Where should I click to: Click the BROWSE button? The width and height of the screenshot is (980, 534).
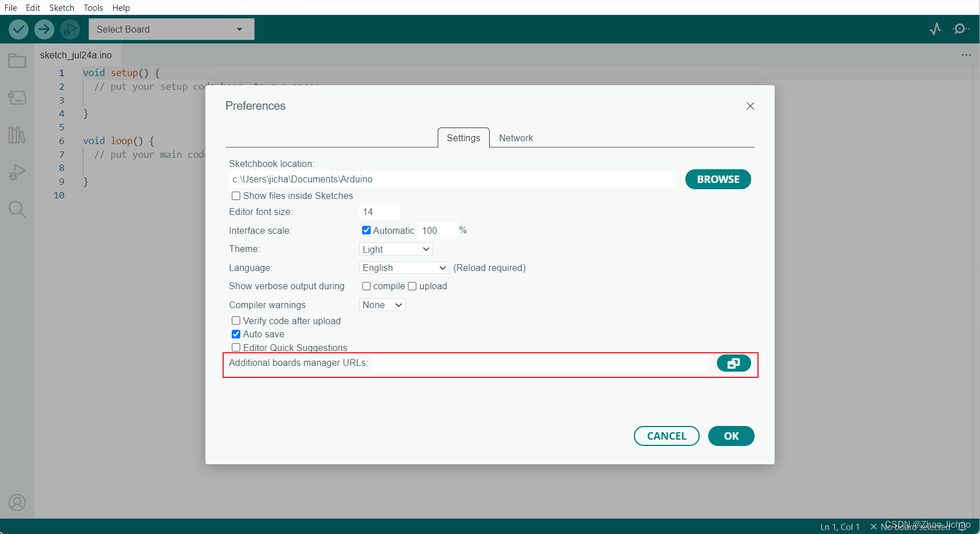tap(718, 180)
